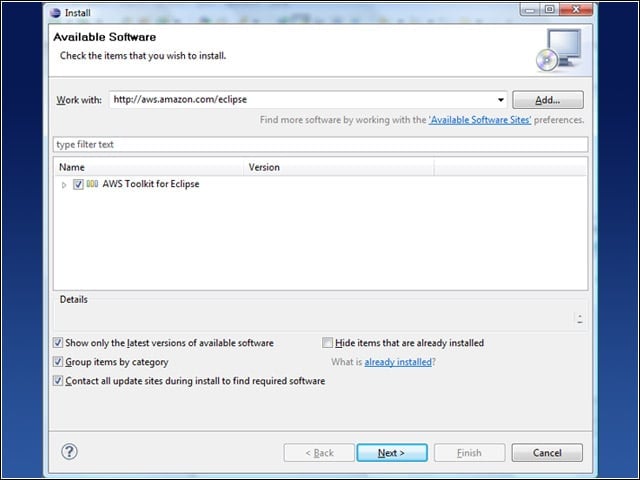Click the Next button
The image size is (640, 480).
(392, 453)
